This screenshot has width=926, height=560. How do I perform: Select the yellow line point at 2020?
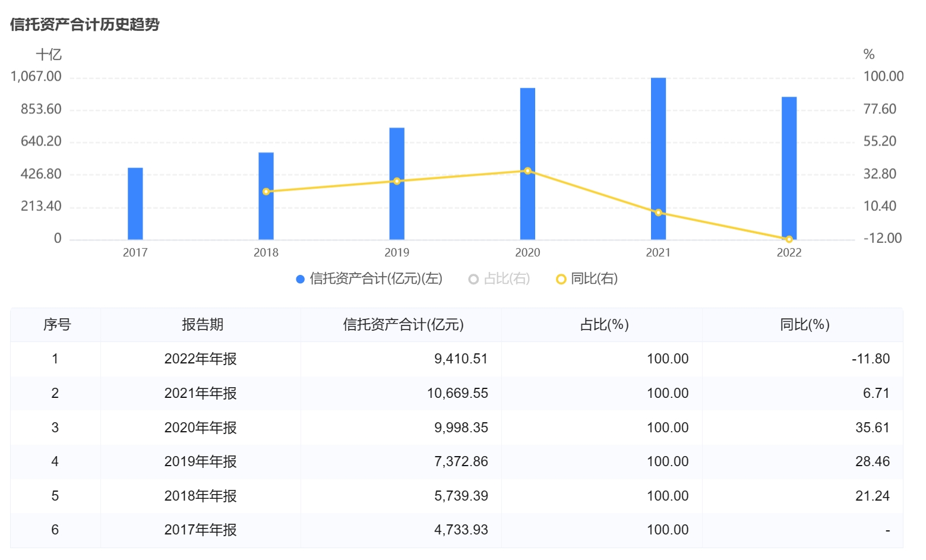point(527,171)
